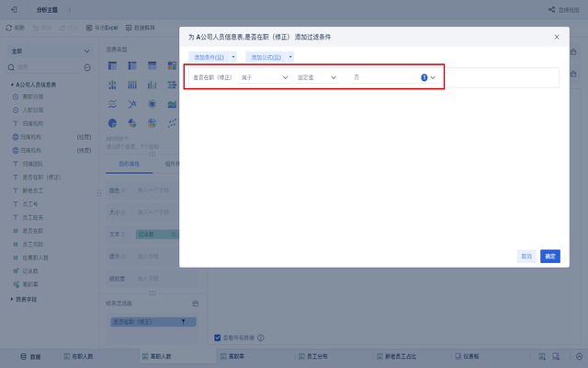This screenshot has height=368, width=588.
Task: Choose the multi-series line chart type
Action: click(x=132, y=104)
